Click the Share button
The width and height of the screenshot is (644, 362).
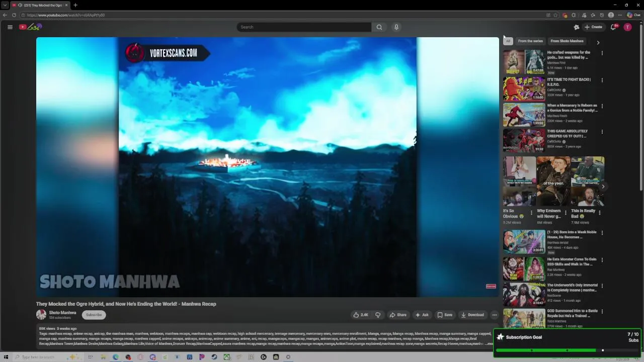pyautogui.click(x=398, y=315)
